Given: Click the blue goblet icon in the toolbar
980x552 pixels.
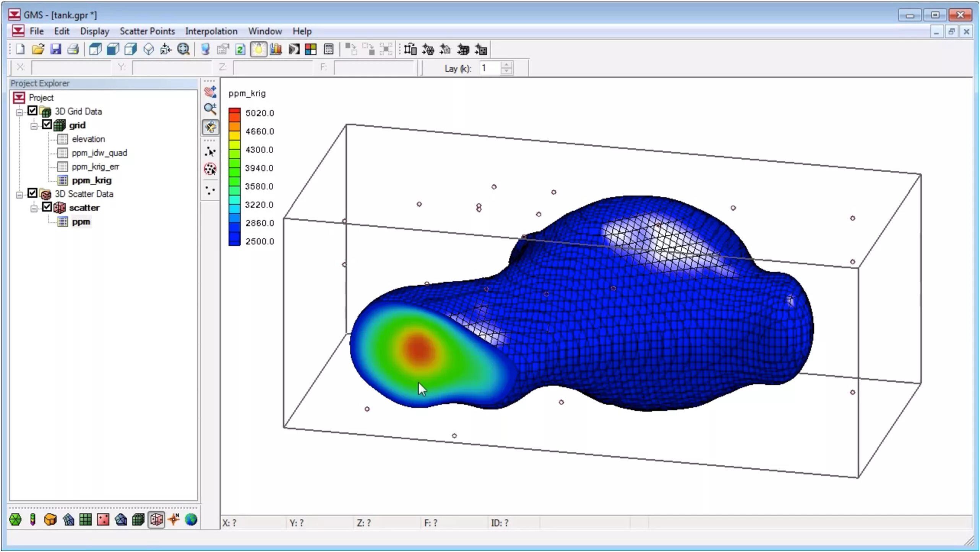Looking at the screenshot, I should (205, 49).
